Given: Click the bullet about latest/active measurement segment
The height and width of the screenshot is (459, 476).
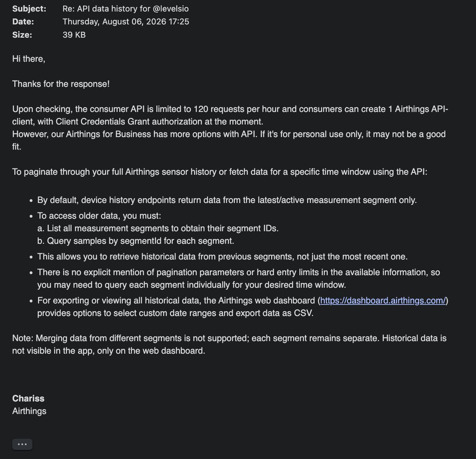Looking at the screenshot, I should [227, 200].
